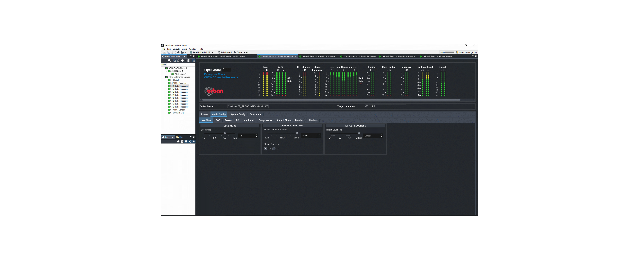644x258 pixels.
Task: Open the Multiband audio sub-tab
Action: pos(249,120)
